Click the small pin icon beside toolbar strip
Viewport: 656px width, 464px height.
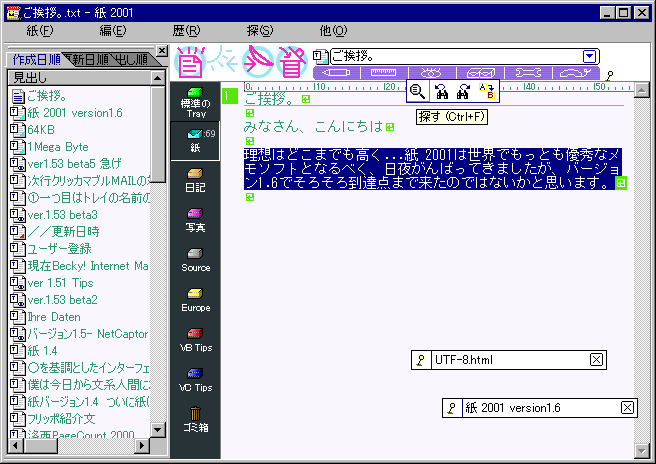click(610, 76)
